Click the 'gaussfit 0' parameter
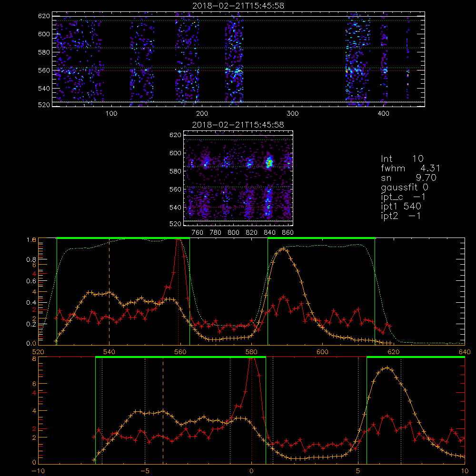The image size is (476, 476). click(x=404, y=187)
